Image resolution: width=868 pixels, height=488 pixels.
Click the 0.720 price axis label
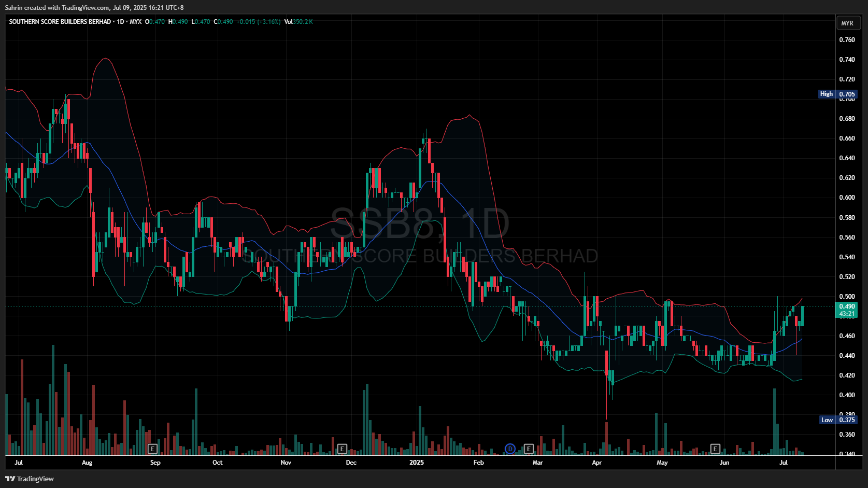847,79
